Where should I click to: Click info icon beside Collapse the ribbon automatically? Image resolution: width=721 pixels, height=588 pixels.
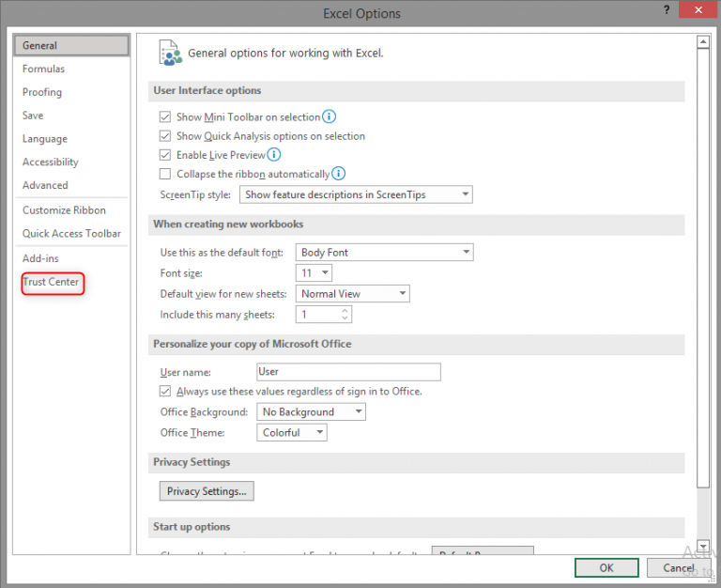point(339,174)
